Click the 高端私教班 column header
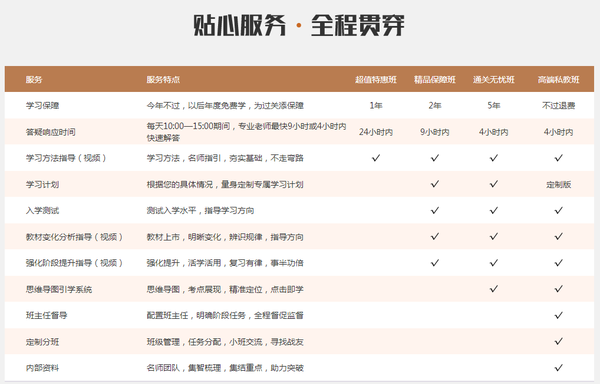The image size is (600, 384). click(559, 80)
